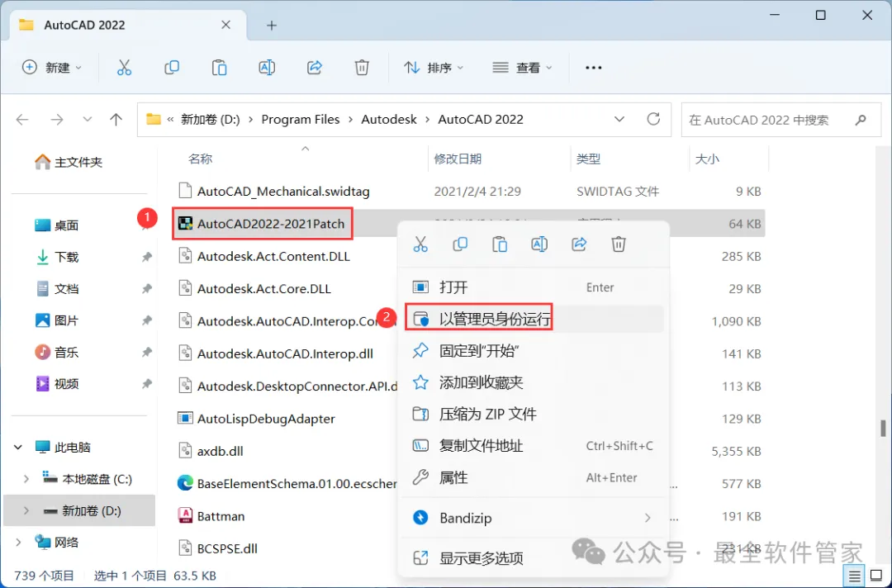This screenshot has width=892, height=588.
Task: Click the Delete trash icon in the context menu
Action: [x=619, y=244]
